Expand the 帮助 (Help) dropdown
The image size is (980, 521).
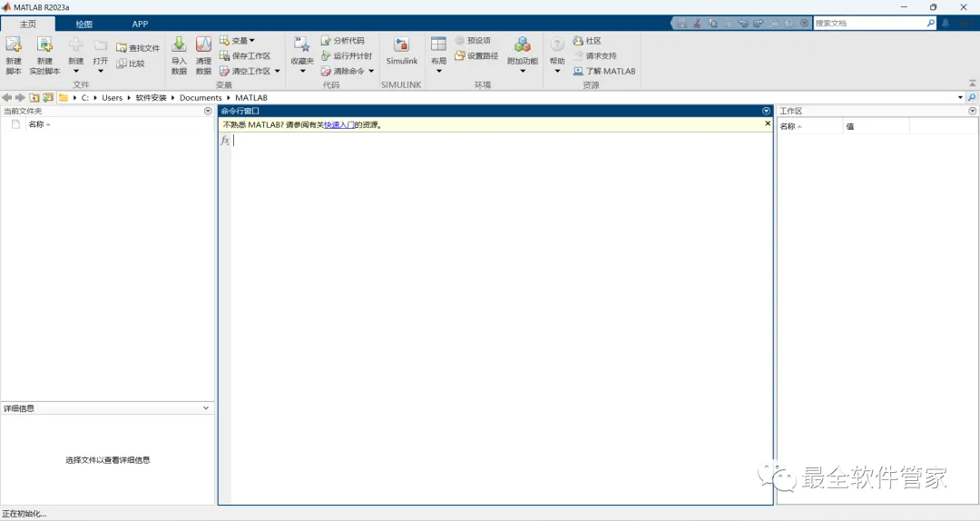pos(557,71)
